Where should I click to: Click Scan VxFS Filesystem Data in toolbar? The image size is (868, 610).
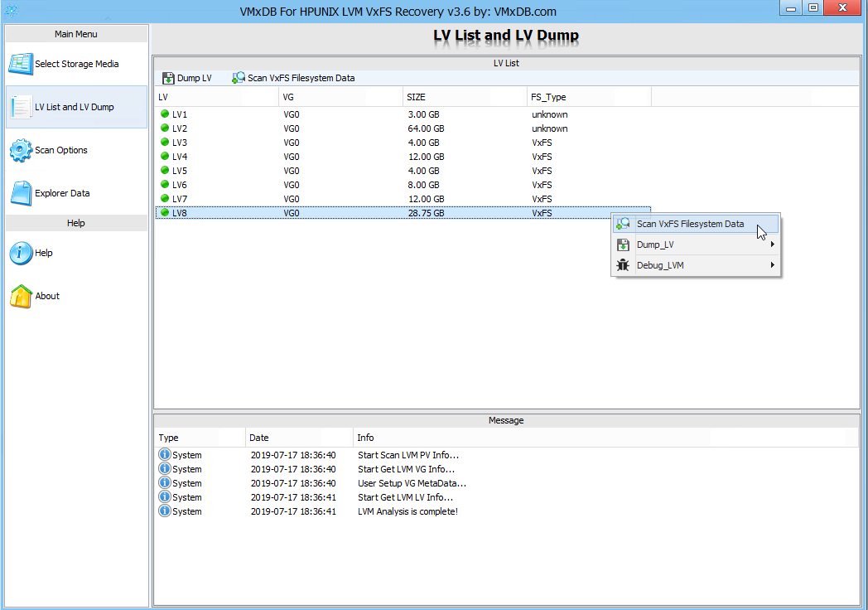[x=293, y=78]
